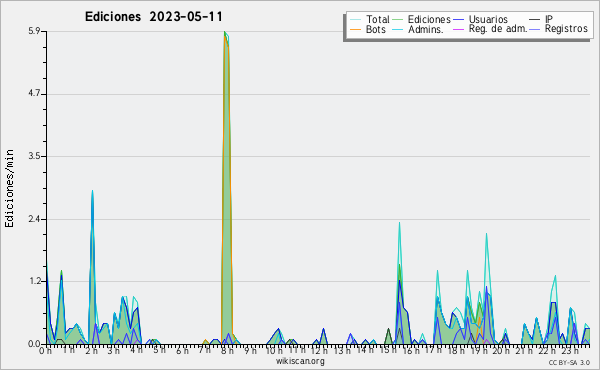Click the 2 h admin edits spike
Viewport: 600px width, 370px height.
click(92, 268)
